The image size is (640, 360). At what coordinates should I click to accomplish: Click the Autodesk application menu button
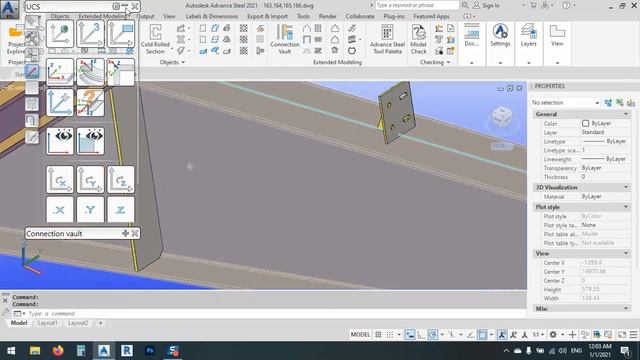point(9,9)
